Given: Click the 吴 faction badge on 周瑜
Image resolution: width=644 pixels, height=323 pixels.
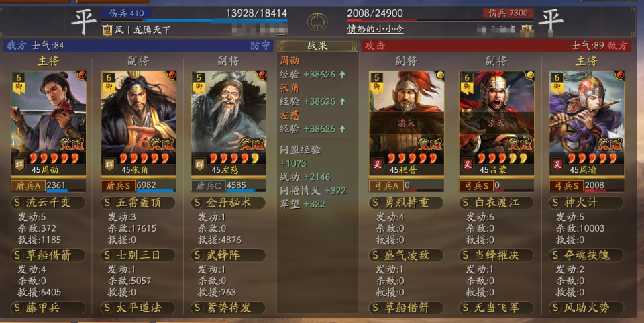Looking at the screenshot, I should pyautogui.click(x=557, y=165).
